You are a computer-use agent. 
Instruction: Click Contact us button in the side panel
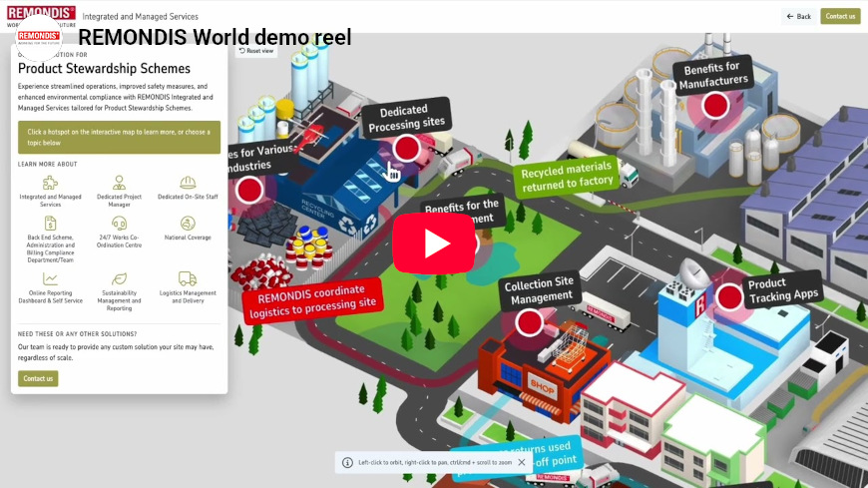click(x=38, y=378)
